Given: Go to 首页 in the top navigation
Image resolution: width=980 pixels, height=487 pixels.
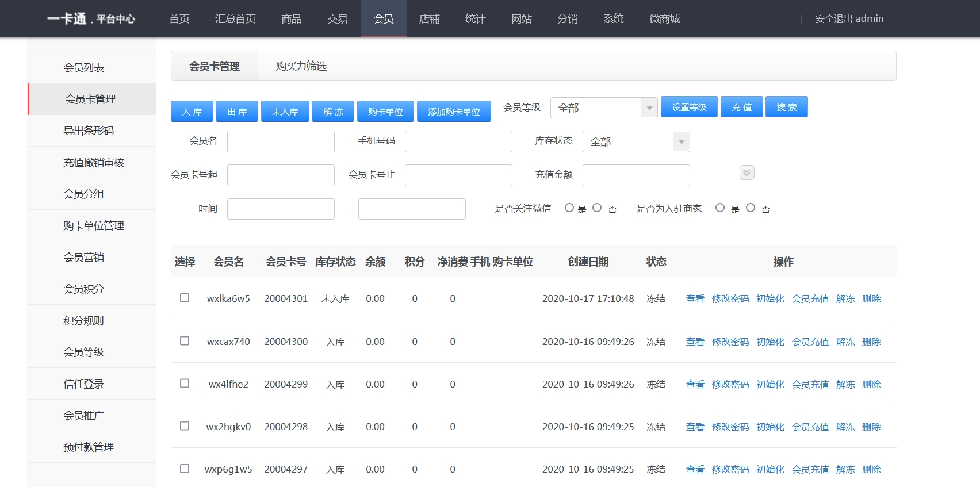Looking at the screenshot, I should [x=179, y=18].
